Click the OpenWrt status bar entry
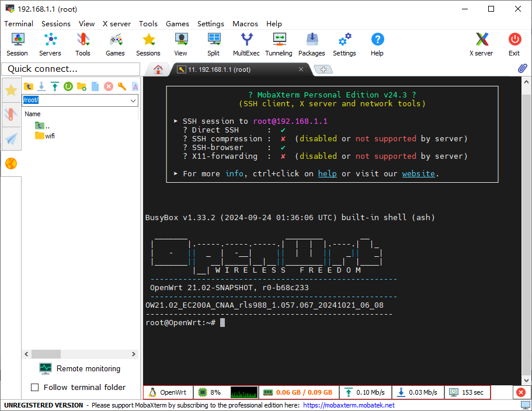 (168, 393)
